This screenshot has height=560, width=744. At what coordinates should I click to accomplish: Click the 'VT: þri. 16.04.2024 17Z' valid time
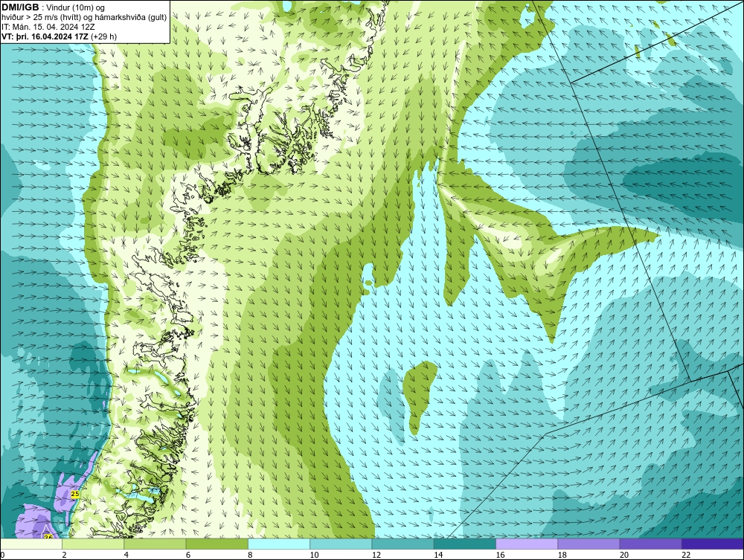tap(45, 36)
